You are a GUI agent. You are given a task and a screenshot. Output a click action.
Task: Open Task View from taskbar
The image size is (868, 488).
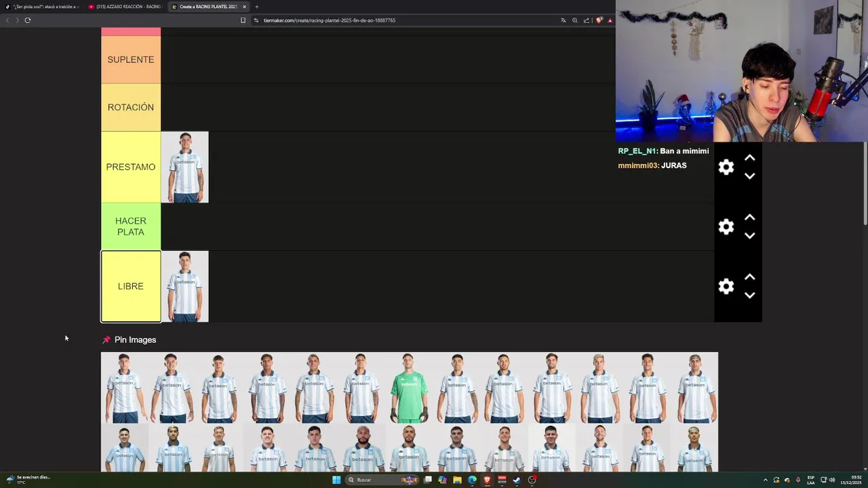[428, 480]
